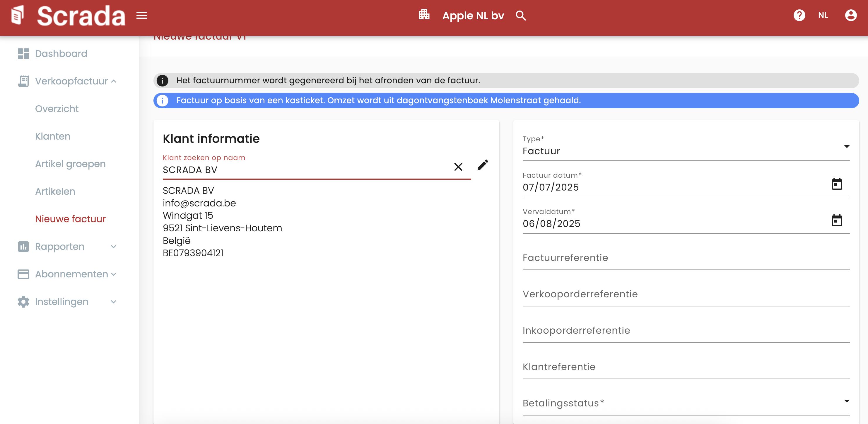Click the company building icon
The image size is (868, 424).
tap(424, 15)
